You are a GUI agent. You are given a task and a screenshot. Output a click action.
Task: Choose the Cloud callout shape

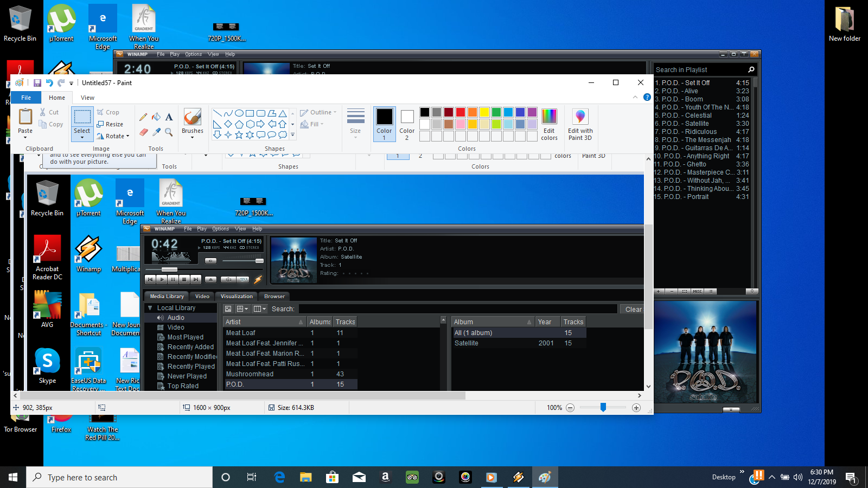click(282, 135)
